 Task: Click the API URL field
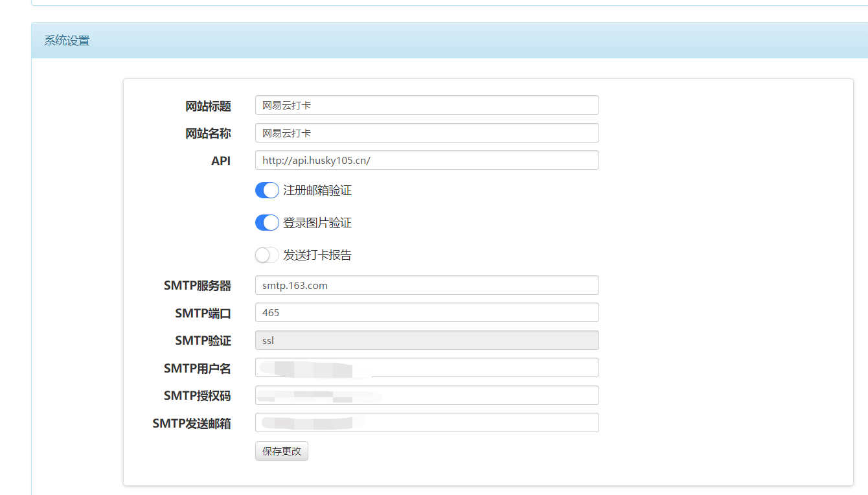pos(426,160)
